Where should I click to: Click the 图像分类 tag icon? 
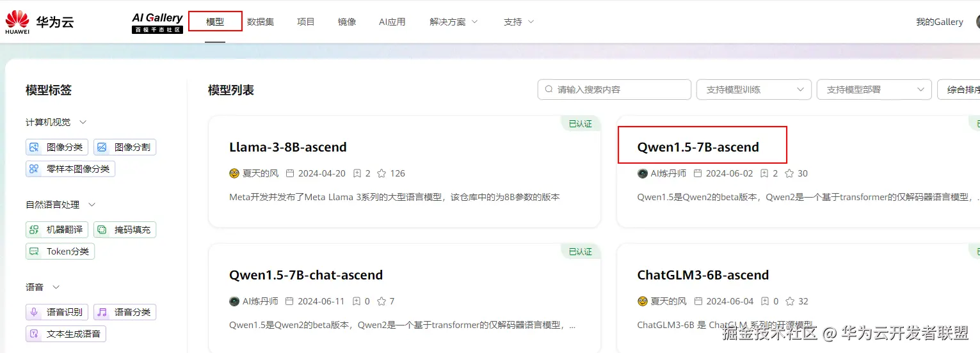click(35, 147)
